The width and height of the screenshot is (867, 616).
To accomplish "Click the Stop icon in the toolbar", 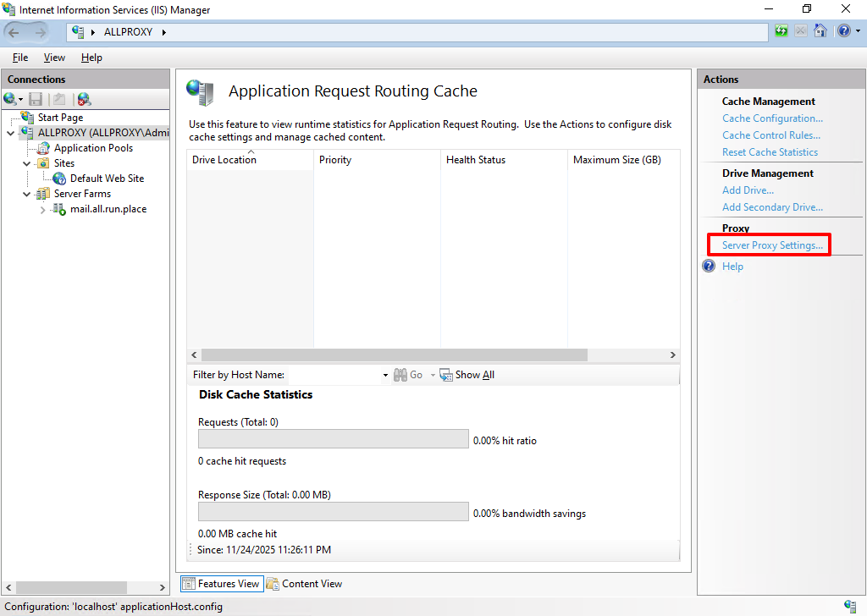I will tap(801, 31).
